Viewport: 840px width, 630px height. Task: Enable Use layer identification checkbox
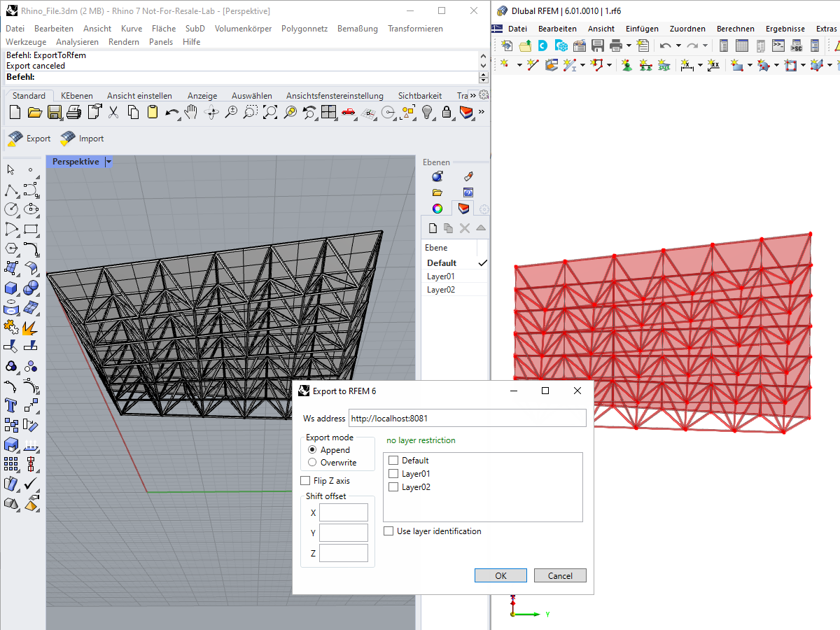(388, 531)
